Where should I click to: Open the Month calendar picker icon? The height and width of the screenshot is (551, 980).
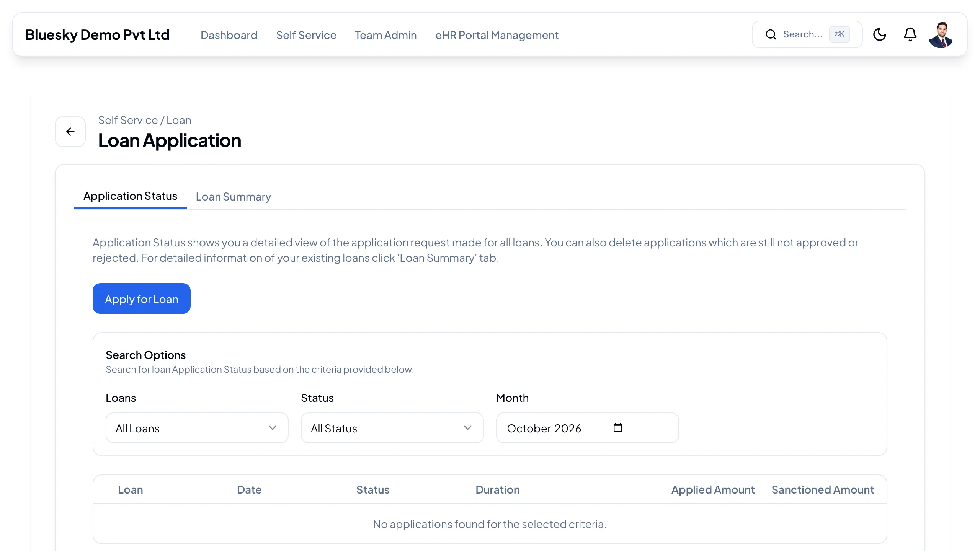point(617,427)
